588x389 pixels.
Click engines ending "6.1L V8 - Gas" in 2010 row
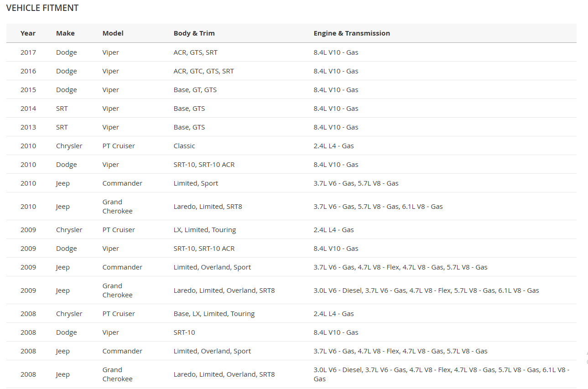coord(378,207)
